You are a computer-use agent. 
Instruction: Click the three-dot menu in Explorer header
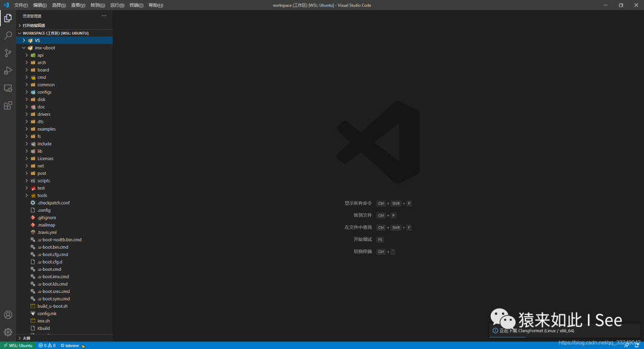click(104, 16)
